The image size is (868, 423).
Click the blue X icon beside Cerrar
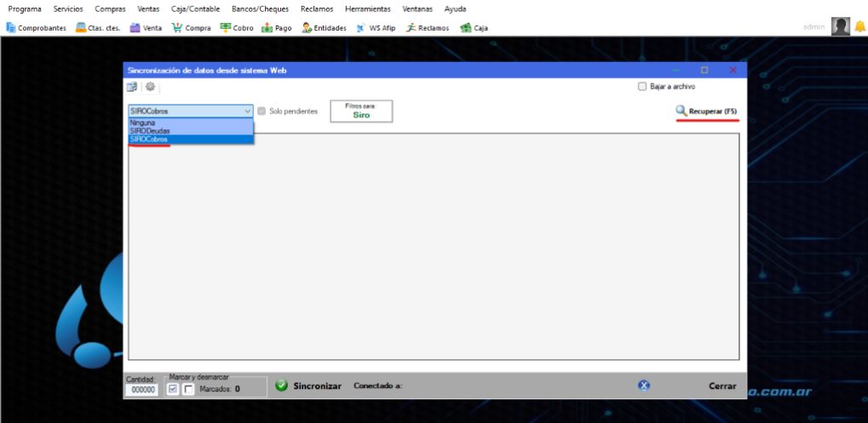coord(644,386)
